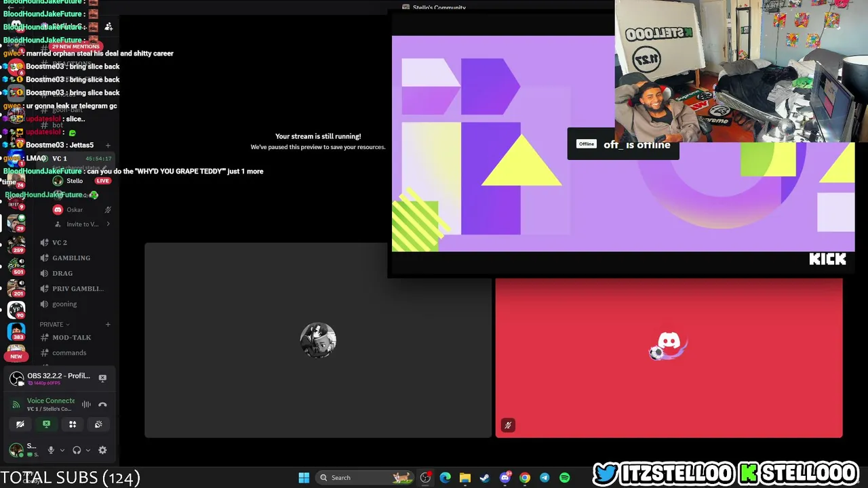Open the invite members icon atop sidebar
The height and width of the screenshot is (488, 868).
coord(108,26)
